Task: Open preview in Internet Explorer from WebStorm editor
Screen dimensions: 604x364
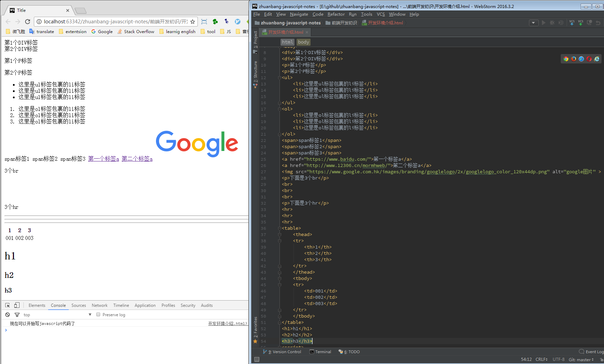Action: click(x=597, y=59)
